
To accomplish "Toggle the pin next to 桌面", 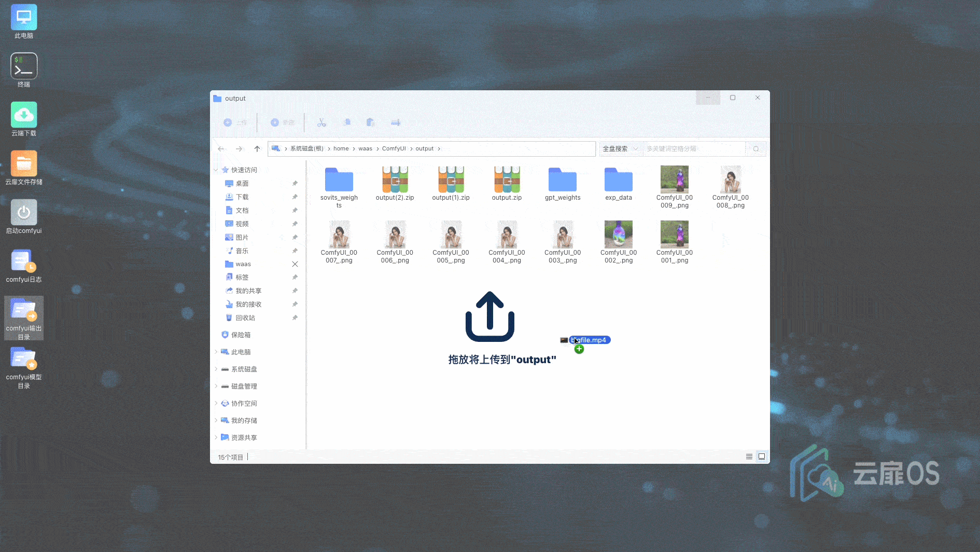I will pos(295,183).
